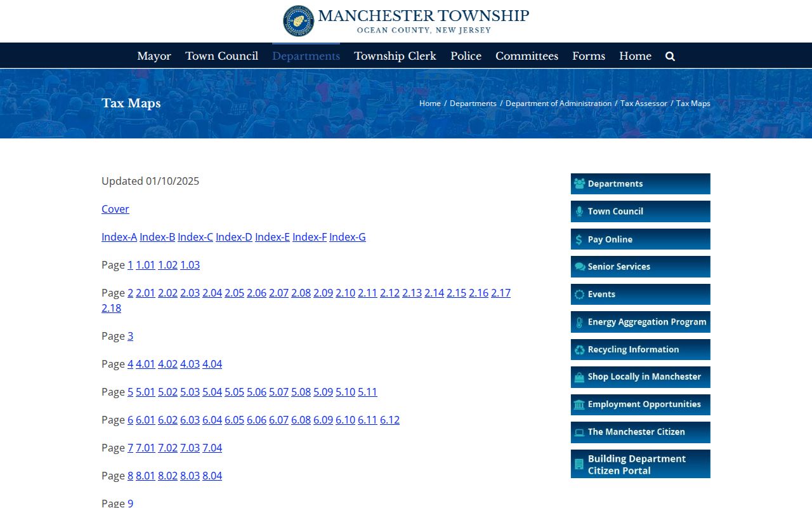Open the Cover tax map link
Screen dimensions: 812x508
point(115,209)
